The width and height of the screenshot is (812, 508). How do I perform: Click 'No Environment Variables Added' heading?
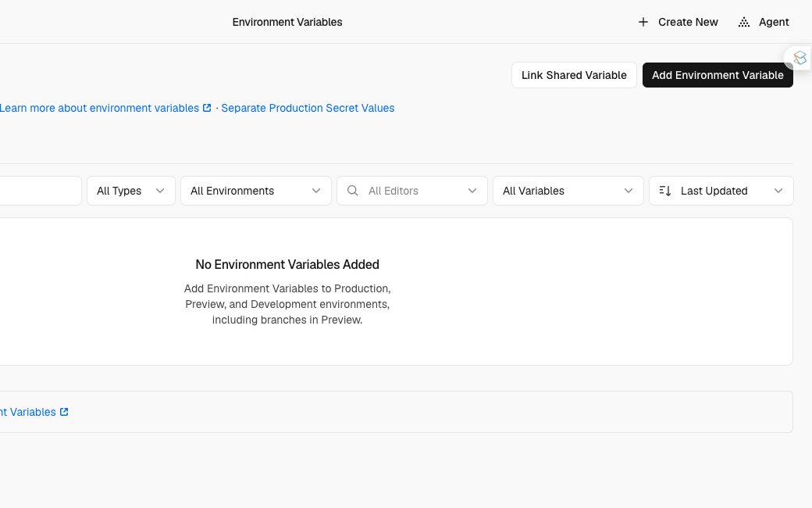tap(287, 264)
